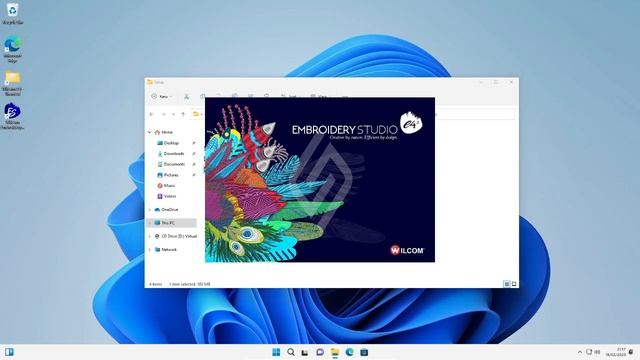Click the New button in File Explorer
Viewport: 640px width, 360px height.
coord(161,96)
